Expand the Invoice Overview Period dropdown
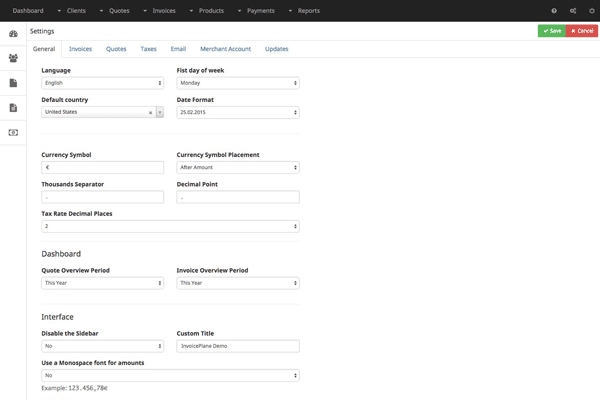Screen dimensions: 600x400 (237, 283)
